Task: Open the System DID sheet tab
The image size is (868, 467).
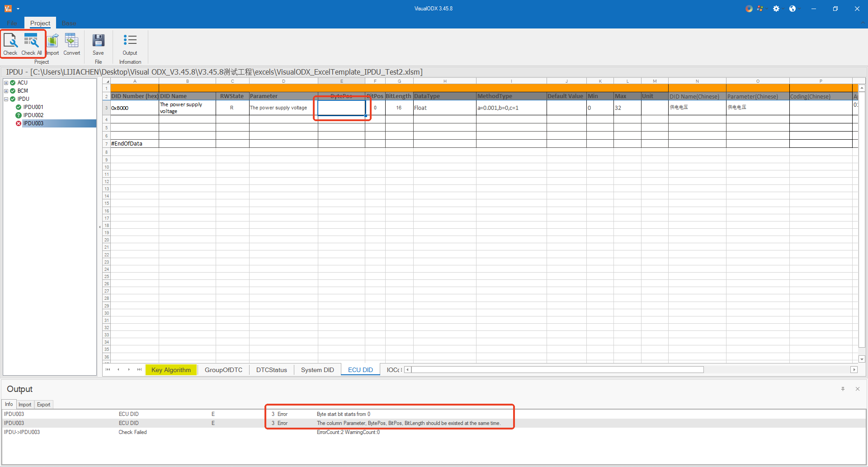Action: pyautogui.click(x=317, y=370)
